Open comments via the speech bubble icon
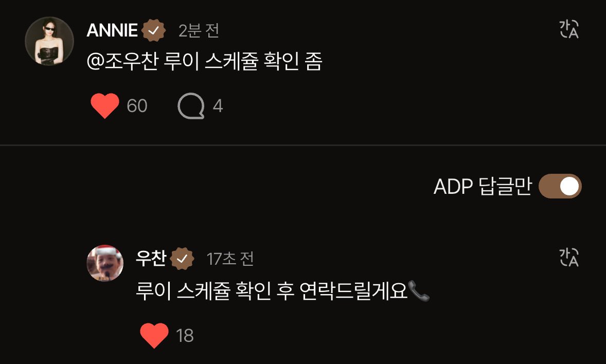Image resolution: width=606 pixels, height=364 pixels. [x=191, y=105]
